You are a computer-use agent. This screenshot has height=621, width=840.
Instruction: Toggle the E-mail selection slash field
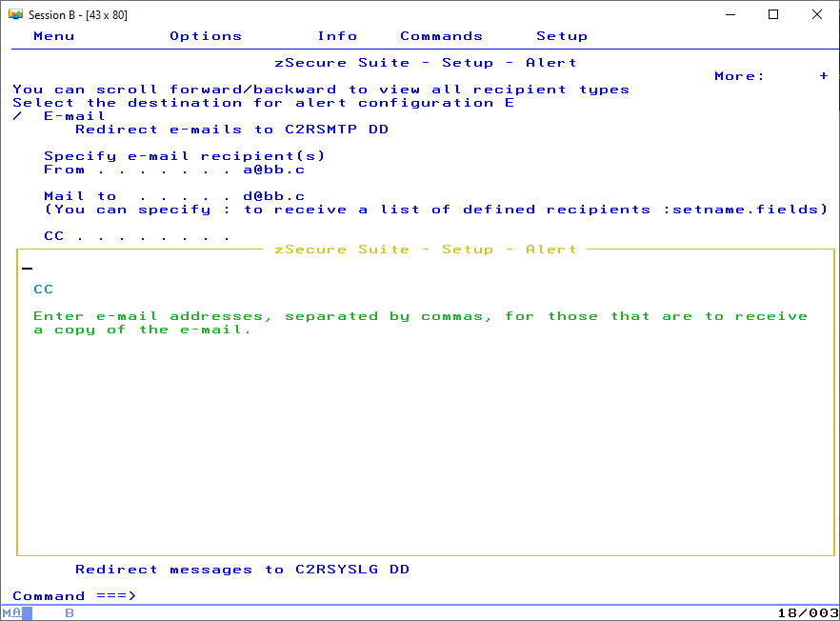(17, 116)
